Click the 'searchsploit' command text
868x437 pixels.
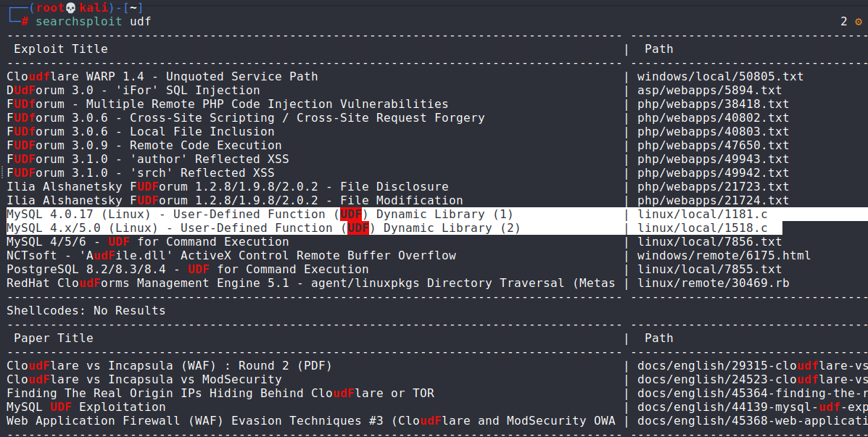[x=78, y=22]
